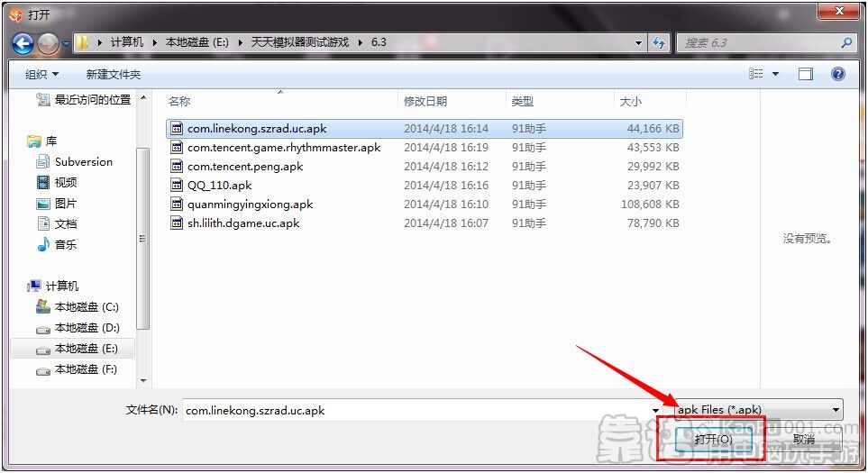Close the 打开 dialog window

pos(838,11)
